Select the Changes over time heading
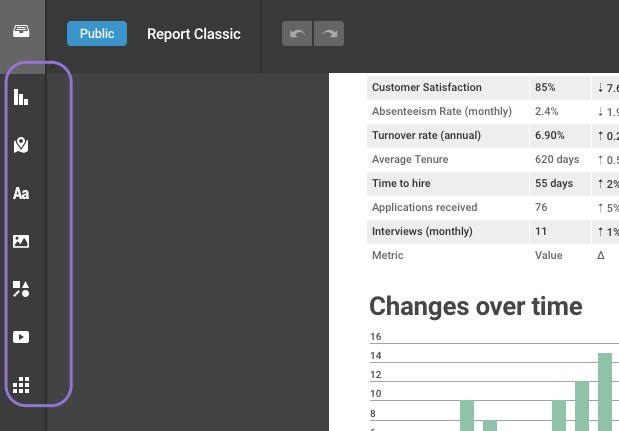619x431 pixels. click(475, 305)
